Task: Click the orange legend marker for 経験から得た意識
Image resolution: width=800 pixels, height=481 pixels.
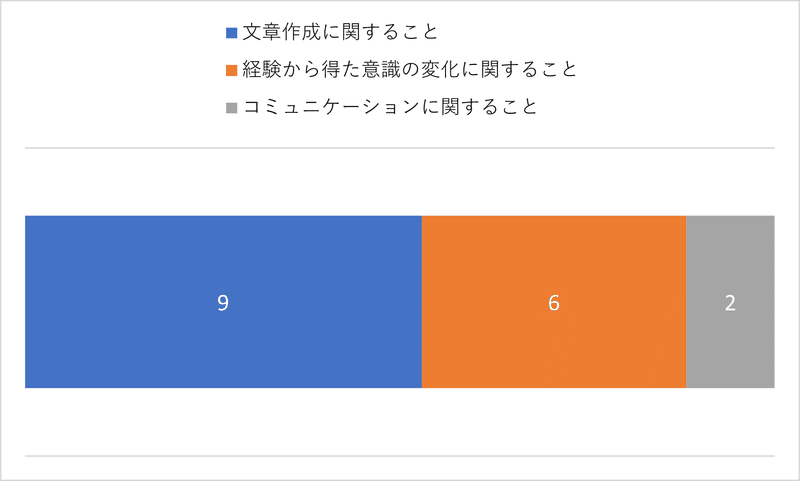Action: pos(232,71)
